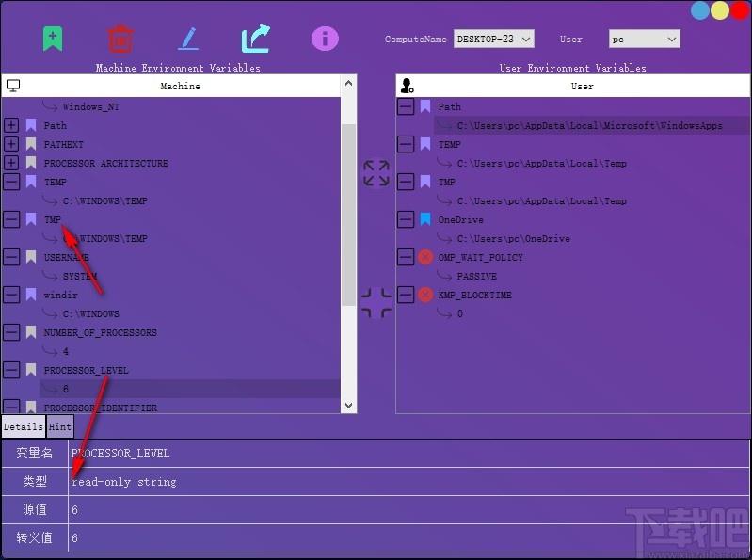Switch to the Hint tab
The image size is (752, 560).
(60, 426)
